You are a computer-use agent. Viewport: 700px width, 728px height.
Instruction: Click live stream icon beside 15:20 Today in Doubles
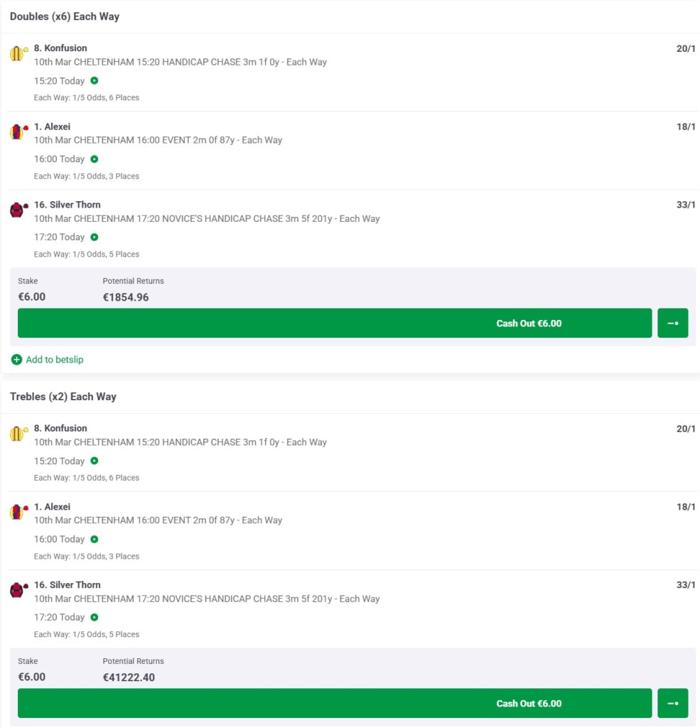click(95, 81)
